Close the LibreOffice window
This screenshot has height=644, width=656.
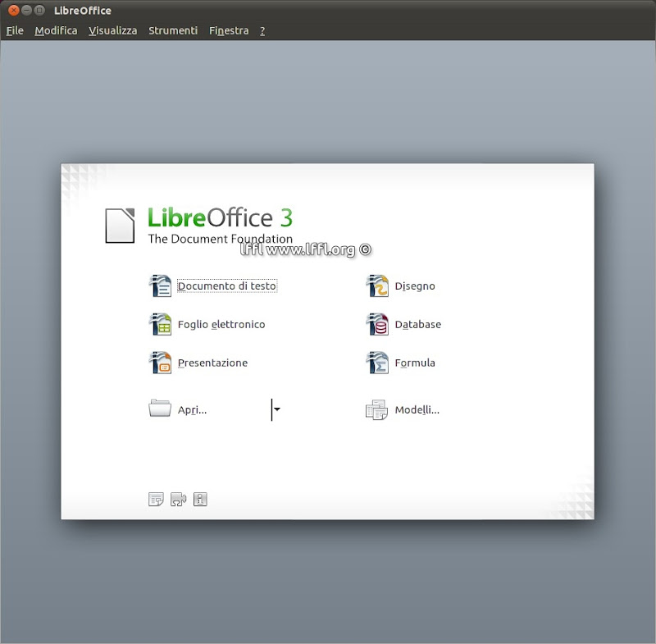pyautogui.click(x=13, y=10)
